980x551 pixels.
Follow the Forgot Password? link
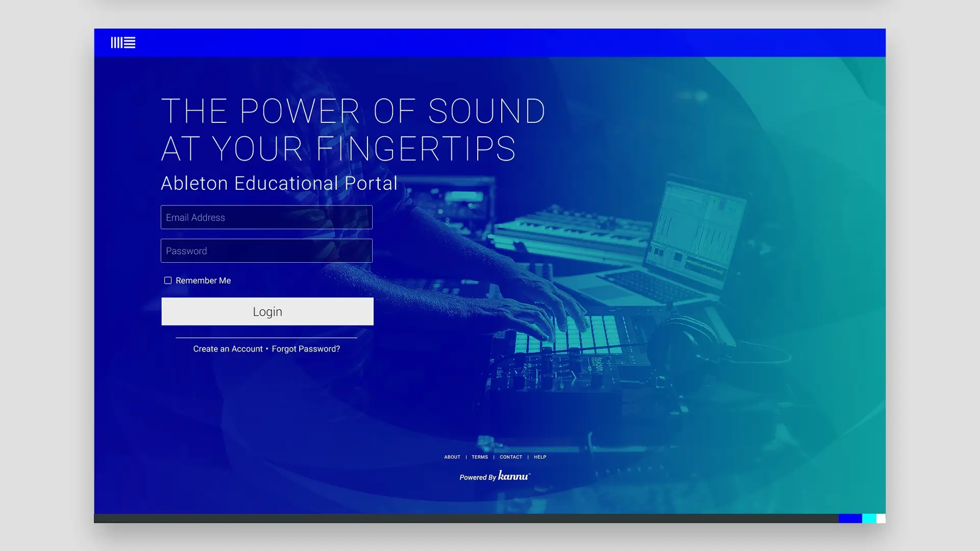coord(306,349)
